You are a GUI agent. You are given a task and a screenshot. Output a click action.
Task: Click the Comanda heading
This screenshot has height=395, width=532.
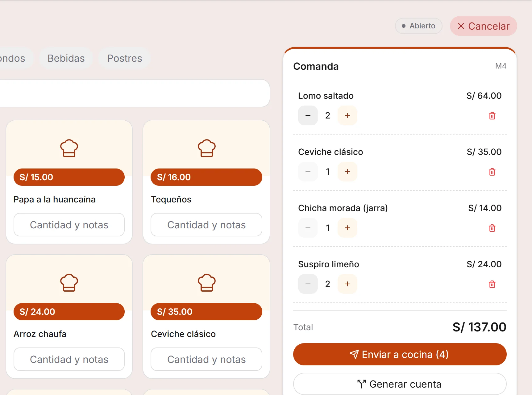(x=316, y=66)
